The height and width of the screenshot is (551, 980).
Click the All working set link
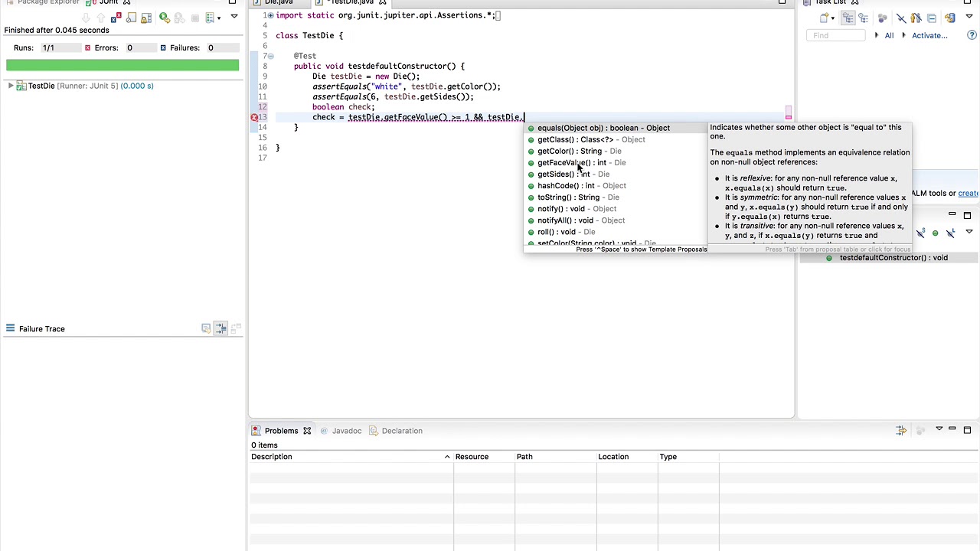pos(889,35)
